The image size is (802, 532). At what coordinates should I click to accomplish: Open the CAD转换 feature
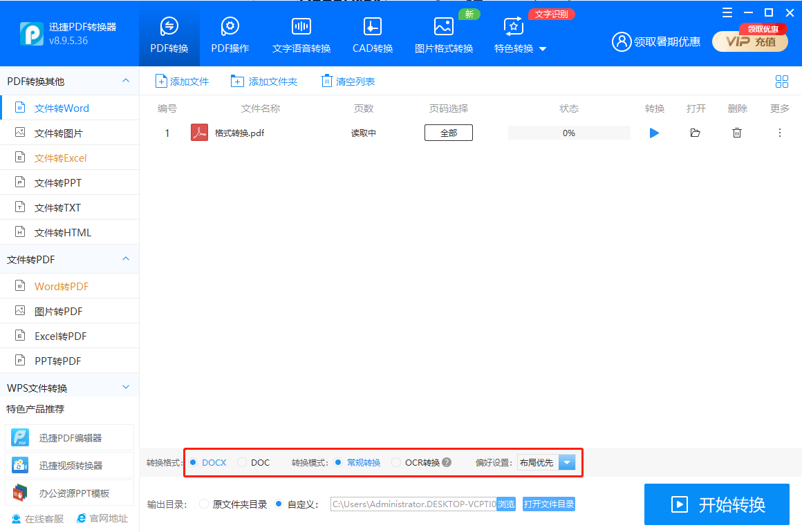[x=372, y=33]
